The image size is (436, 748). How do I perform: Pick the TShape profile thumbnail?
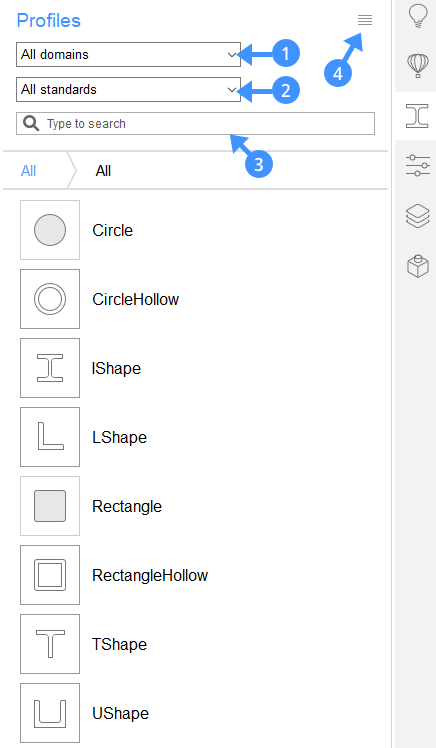pos(50,644)
